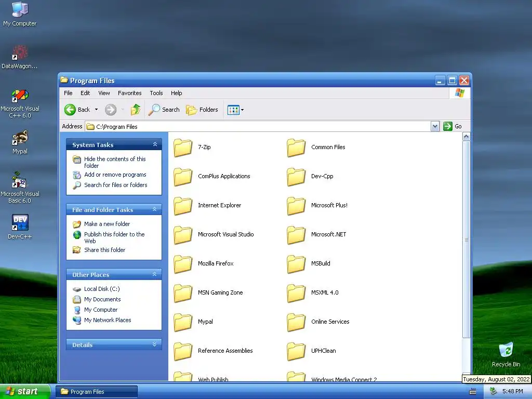Go to Local Disk (C:)

102,289
